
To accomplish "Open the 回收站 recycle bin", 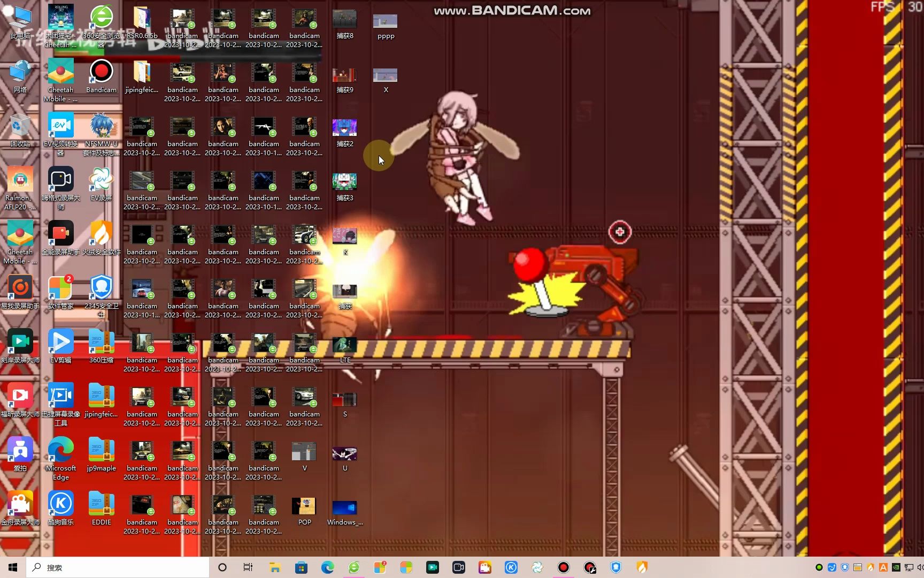I will 20,130.
